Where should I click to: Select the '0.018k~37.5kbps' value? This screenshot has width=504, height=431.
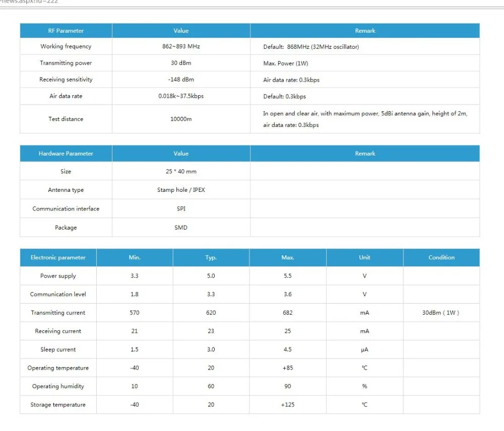[181, 96]
